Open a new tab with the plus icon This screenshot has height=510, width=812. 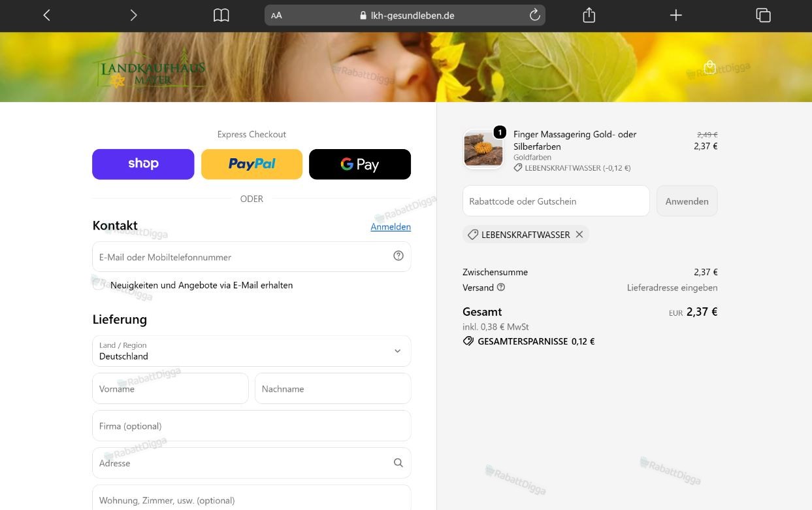point(675,15)
